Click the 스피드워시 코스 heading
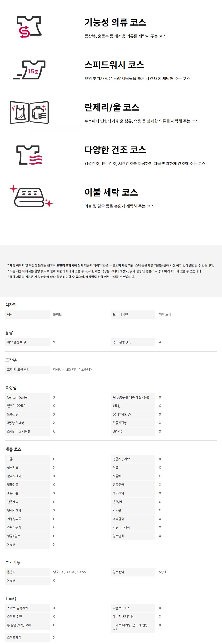This screenshot has width=222, height=644. (114, 65)
